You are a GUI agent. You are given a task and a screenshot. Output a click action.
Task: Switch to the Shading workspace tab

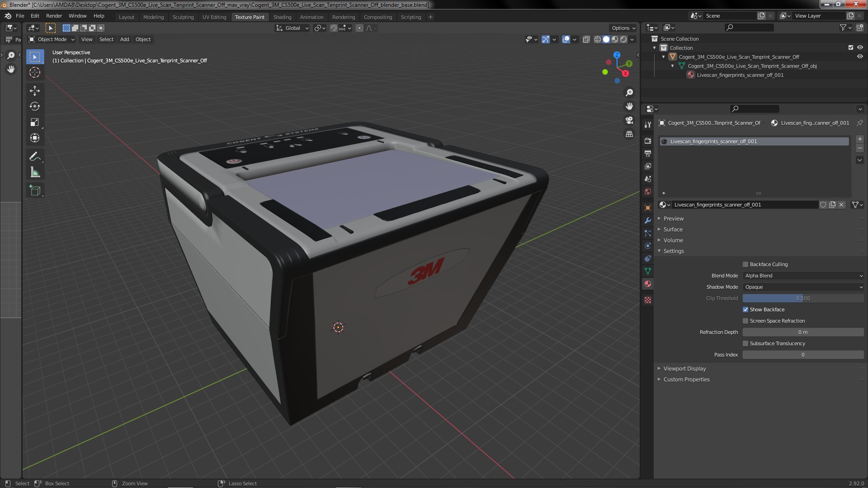(x=282, y=17)
